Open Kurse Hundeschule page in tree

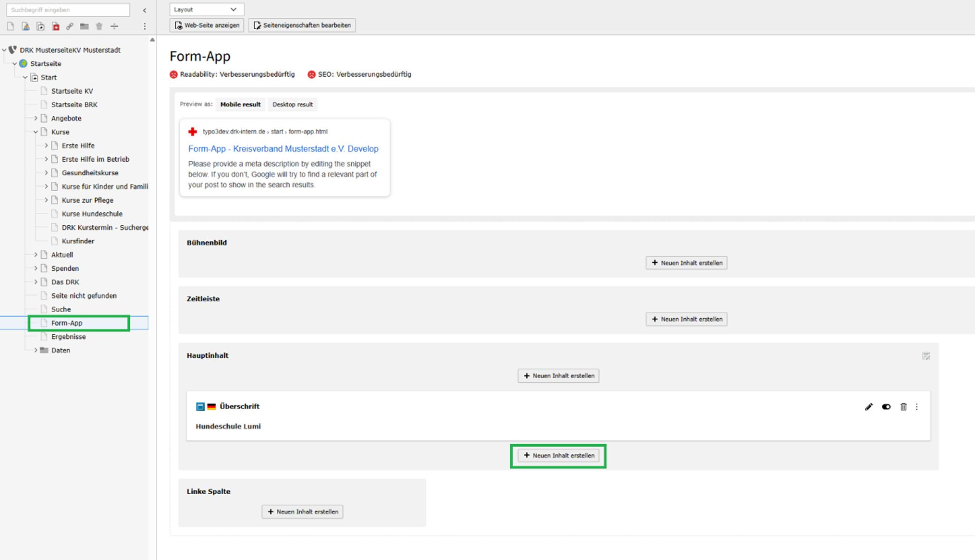92,214
